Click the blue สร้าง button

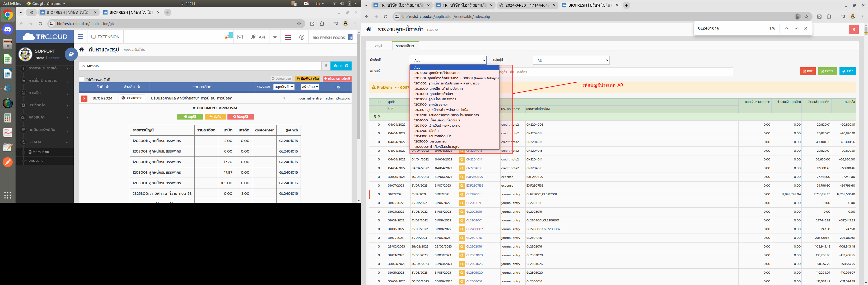click(847, 71)
